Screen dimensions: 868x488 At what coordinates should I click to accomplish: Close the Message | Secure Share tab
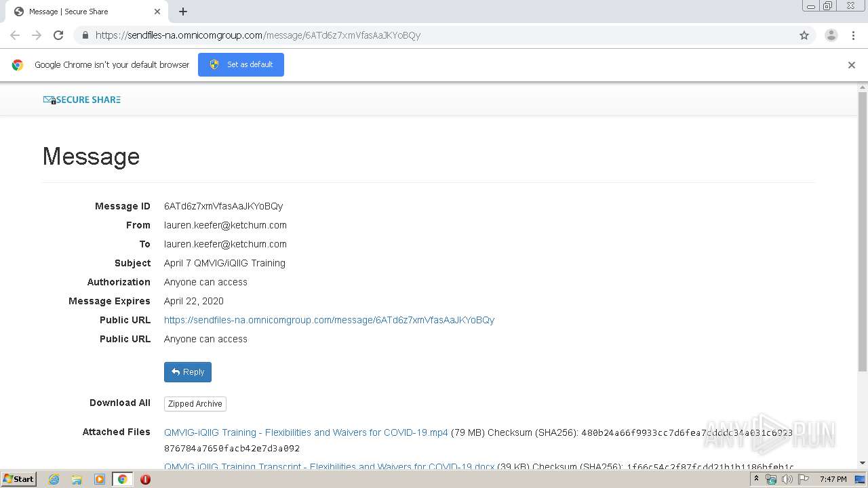pos(157,12)
